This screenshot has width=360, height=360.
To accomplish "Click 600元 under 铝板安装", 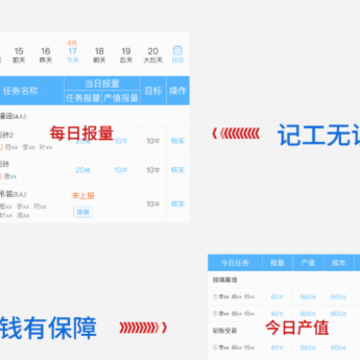I will tap(338, 348).
